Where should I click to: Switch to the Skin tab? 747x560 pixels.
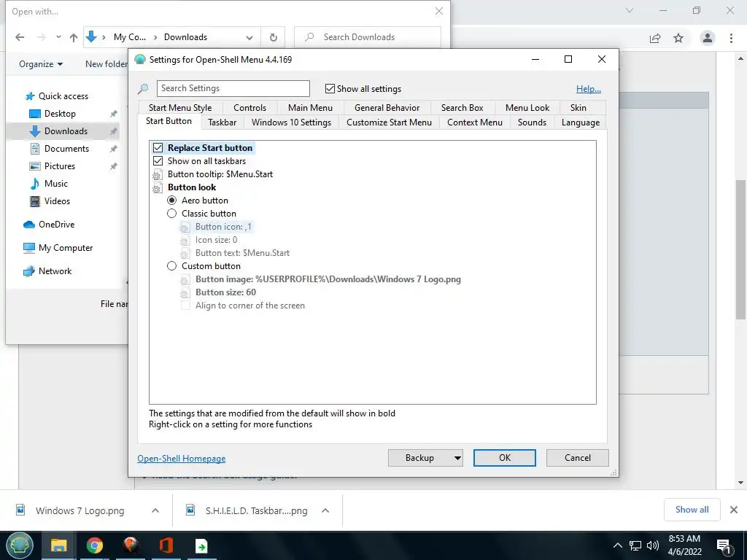578,108
